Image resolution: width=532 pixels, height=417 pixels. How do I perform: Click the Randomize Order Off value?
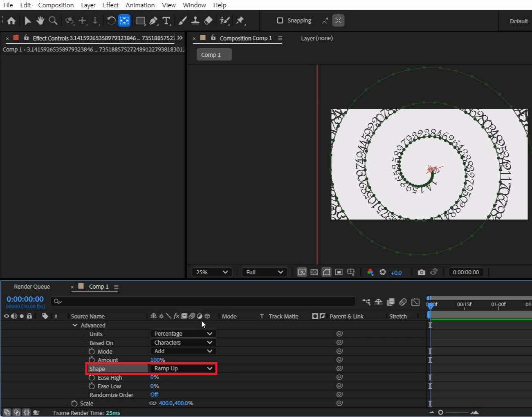click(x=154, y=395)
